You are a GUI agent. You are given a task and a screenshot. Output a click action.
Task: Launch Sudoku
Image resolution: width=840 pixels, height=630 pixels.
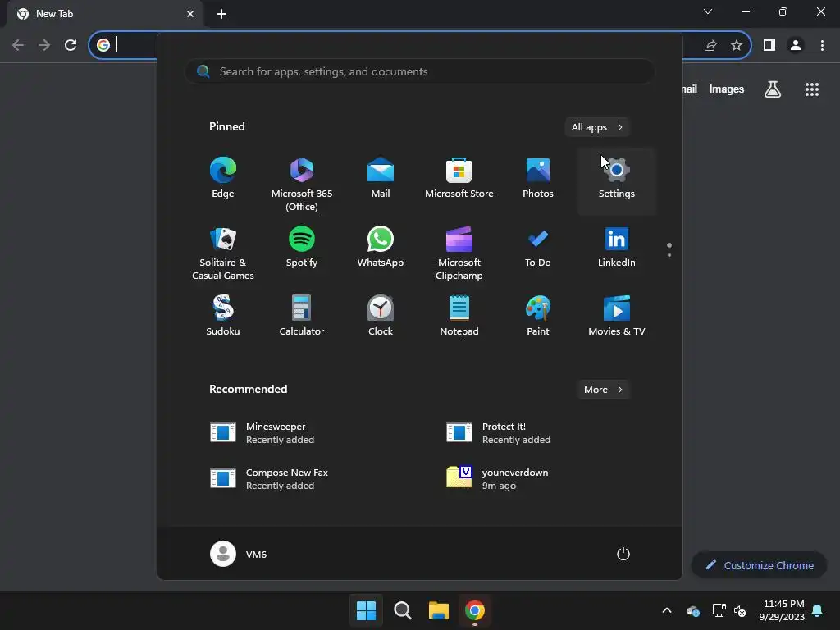pos(223,316)
